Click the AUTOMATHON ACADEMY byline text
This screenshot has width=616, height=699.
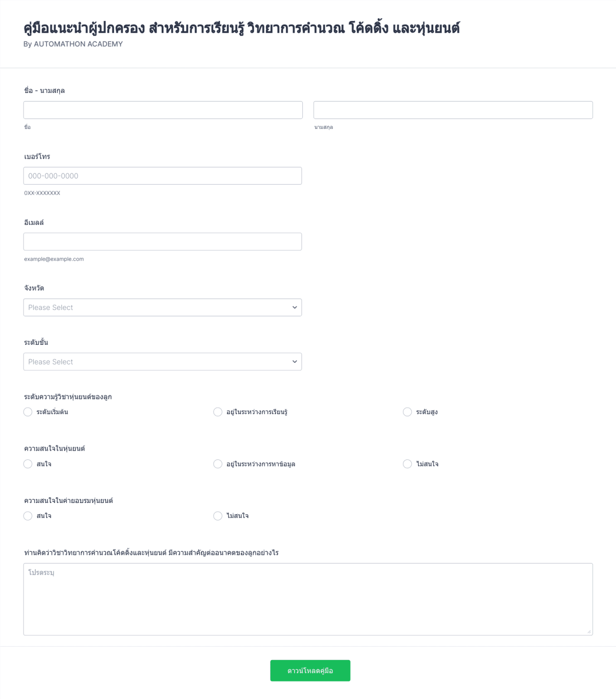pyautogui.click(x=72, y=45)
